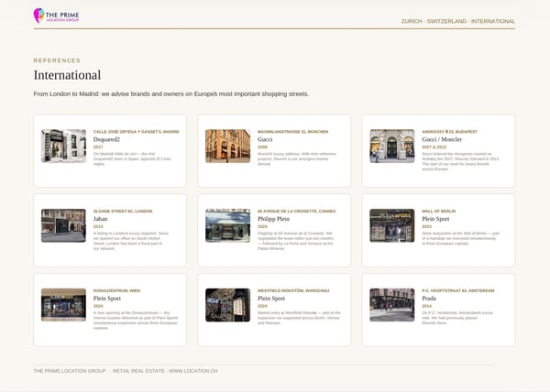Click the Sloane Street London address

(123, 212)
